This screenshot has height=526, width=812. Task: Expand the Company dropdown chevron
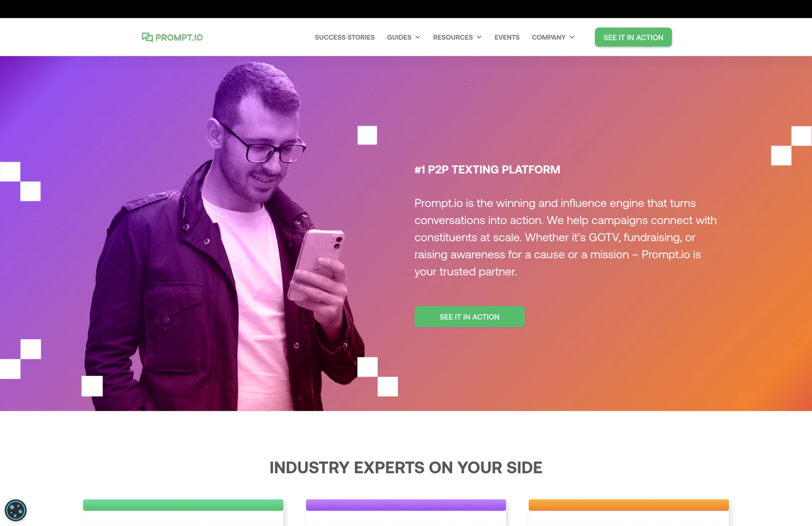[572, 37]
